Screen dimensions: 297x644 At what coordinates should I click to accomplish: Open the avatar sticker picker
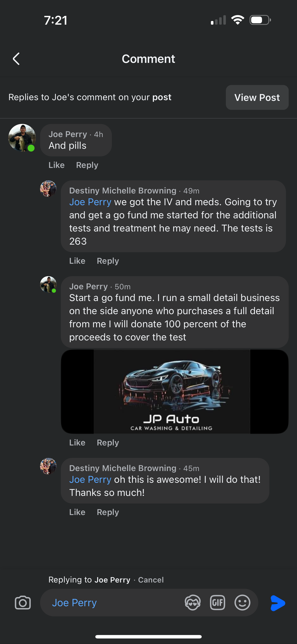click(x=192, y=603)
